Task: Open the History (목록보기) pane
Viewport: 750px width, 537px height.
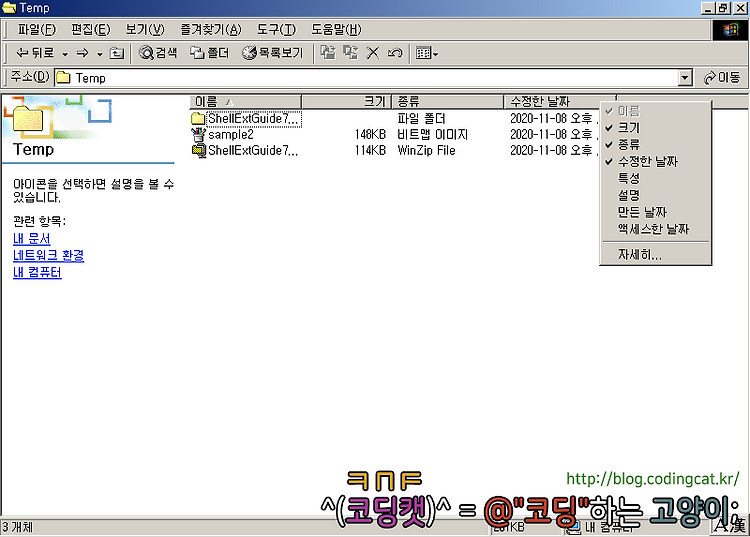Action: pos(273,53)
